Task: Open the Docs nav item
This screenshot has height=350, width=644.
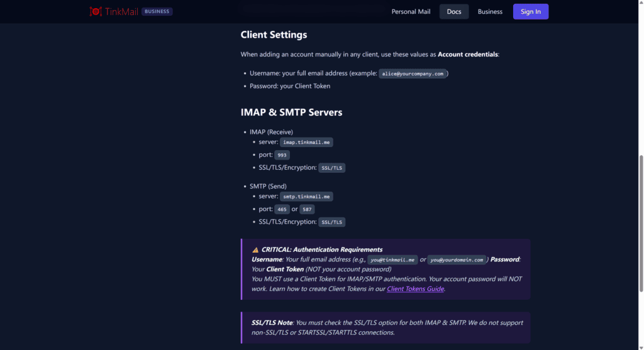Action: [x=454, y=11]
